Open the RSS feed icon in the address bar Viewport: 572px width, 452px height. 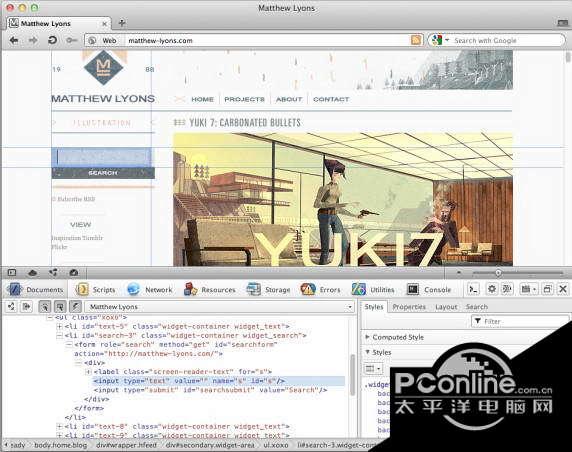click(x=416, y=40)
